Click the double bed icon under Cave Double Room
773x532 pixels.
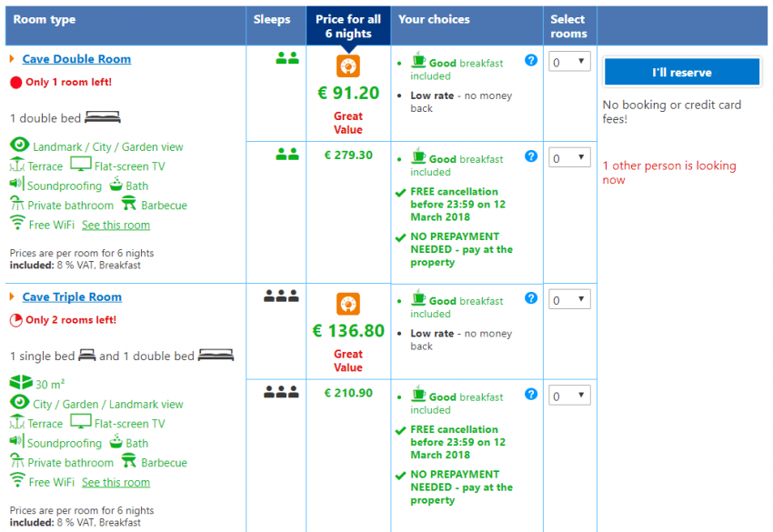(x=103, y=117)
